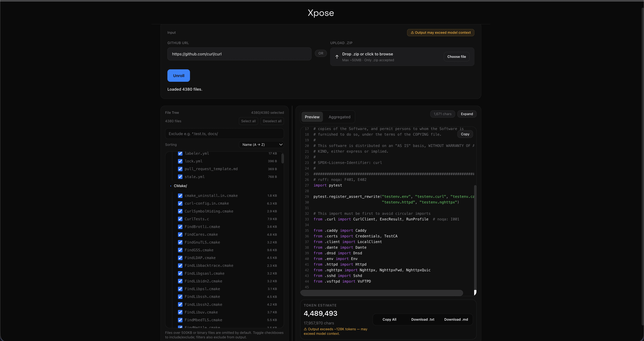Image resolution: width=644 pixels, height=341 pixels.
Task: Click the output warning badge icon
Action: tap(412, 33)
